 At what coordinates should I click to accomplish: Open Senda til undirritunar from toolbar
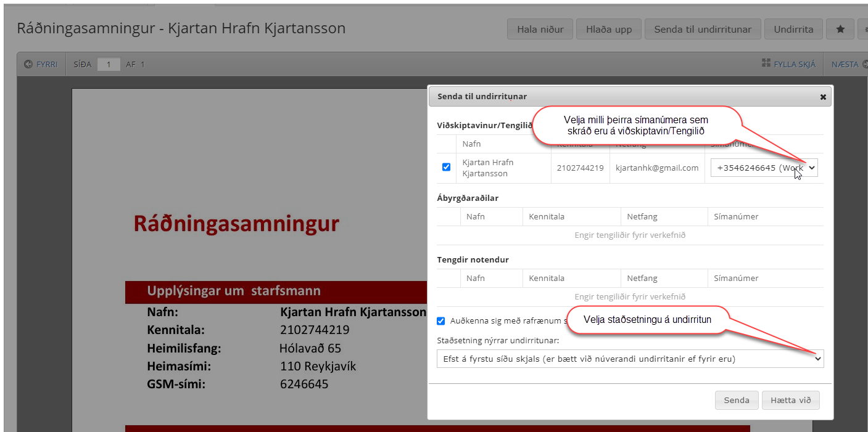703,29
